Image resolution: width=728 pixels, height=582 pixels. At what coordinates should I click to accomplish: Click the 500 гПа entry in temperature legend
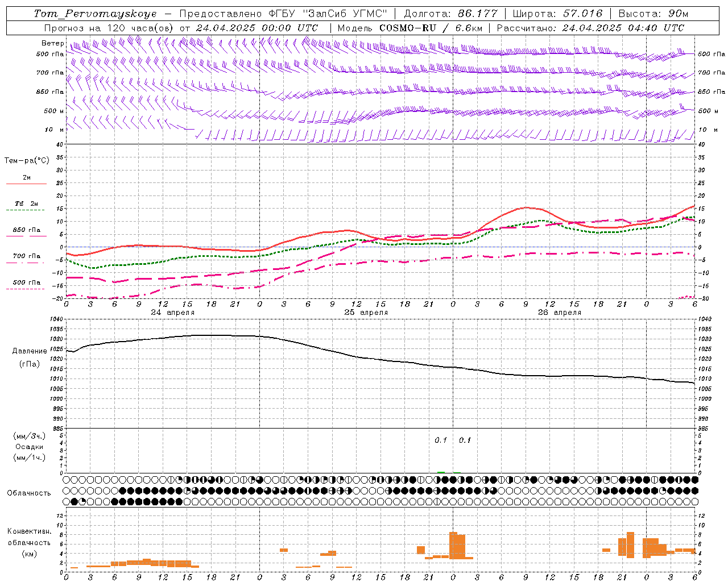click(x=27, y=282)
